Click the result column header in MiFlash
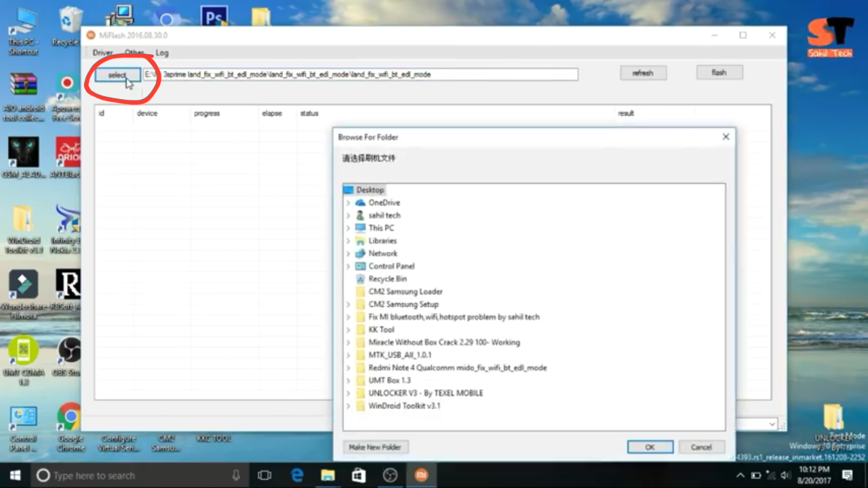 pyautogui.click(x=626, y=113)
